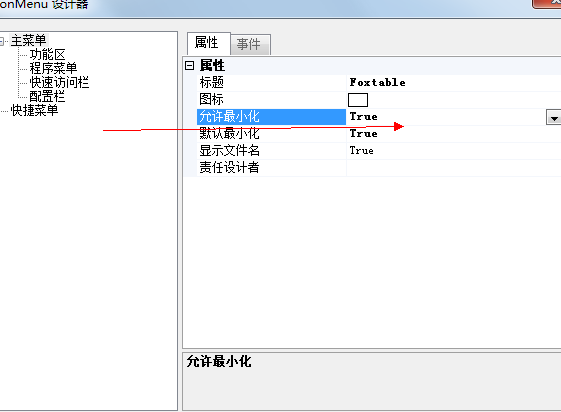Collapse the 主菜单 tree expander
This screenshot has width=561, height=412.
(x=1, y=41)
